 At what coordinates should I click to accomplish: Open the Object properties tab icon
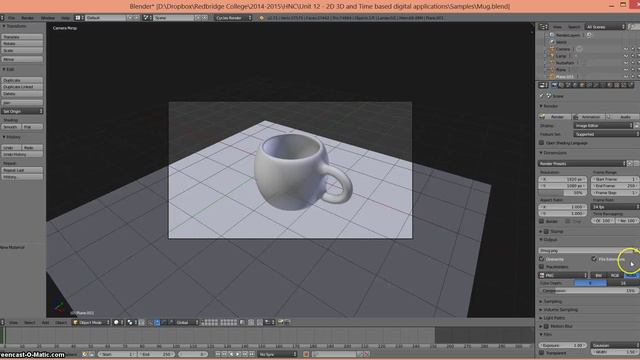point(582,85)
